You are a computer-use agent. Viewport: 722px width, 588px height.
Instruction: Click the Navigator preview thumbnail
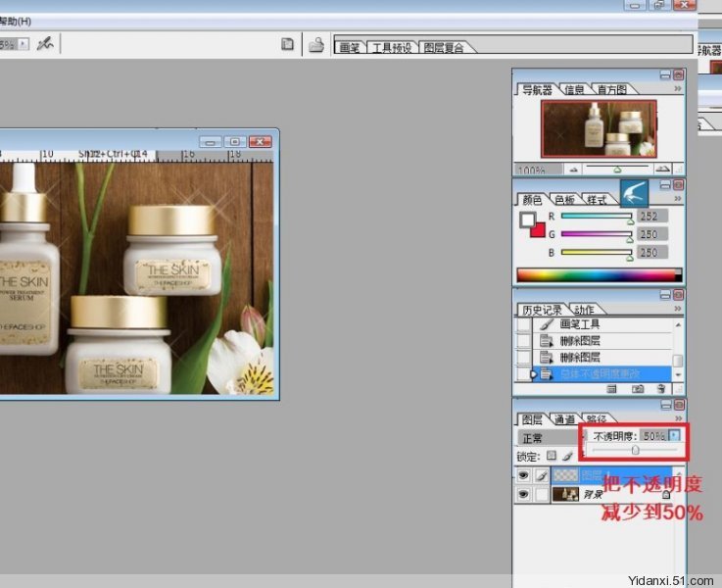click(599, 128)
